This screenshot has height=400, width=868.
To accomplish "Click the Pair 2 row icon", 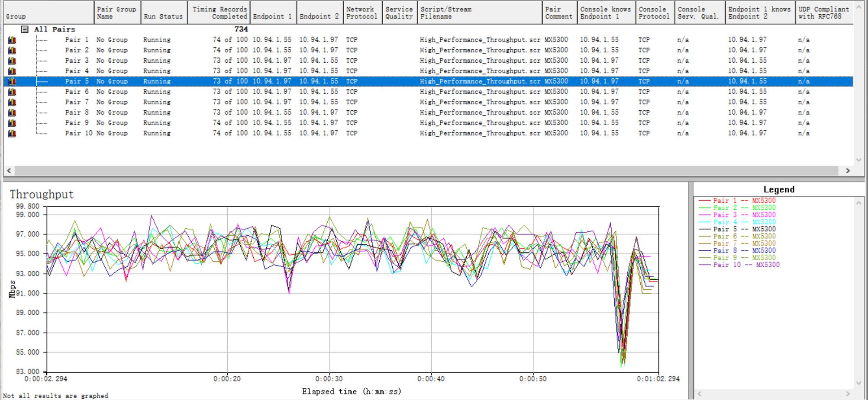I will pyautogui.click(x=12, y=50).
